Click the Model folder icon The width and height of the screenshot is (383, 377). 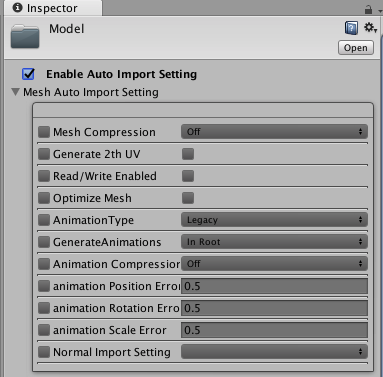[25, 36]
